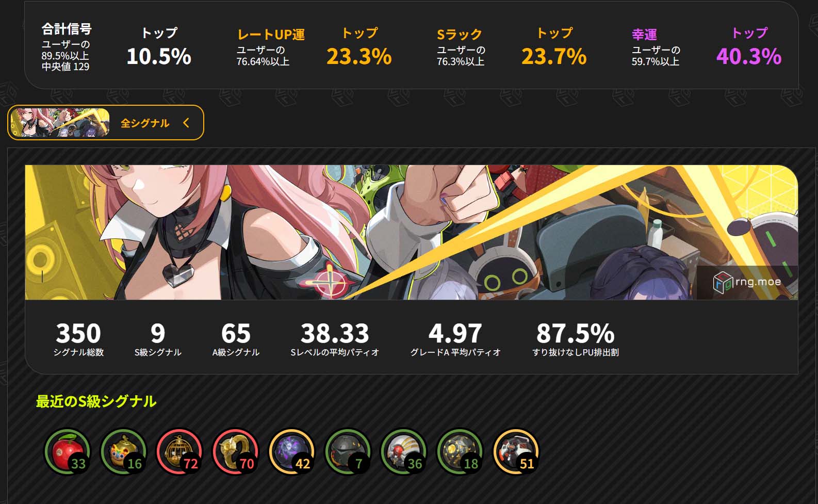Open the 全シグナル banner selector
This screenshot has width=818, height=504.
click(x=106, y=123)
